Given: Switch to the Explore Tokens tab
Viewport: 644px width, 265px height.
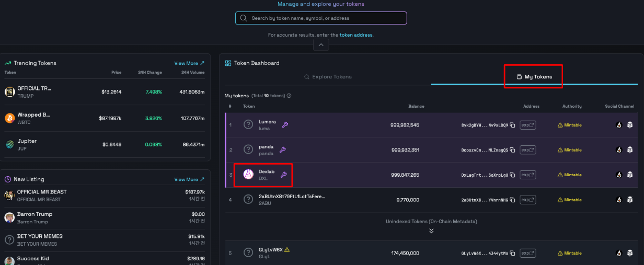Looking at the screenshot, I should (328, 77).
